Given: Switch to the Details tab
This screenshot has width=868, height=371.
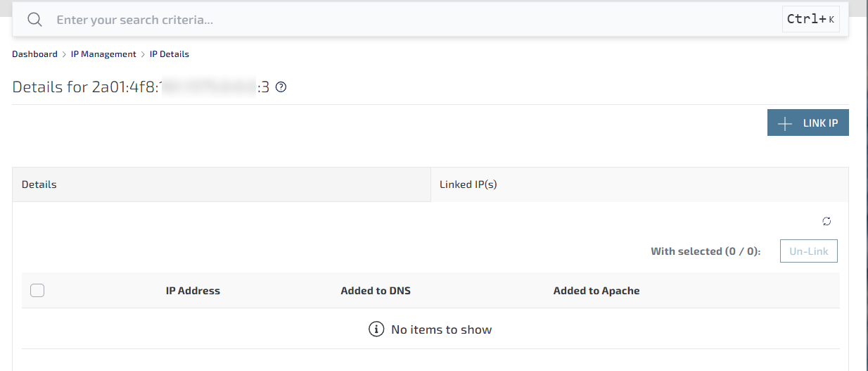Looking at the screenshot, I should [x=221, y=184].
